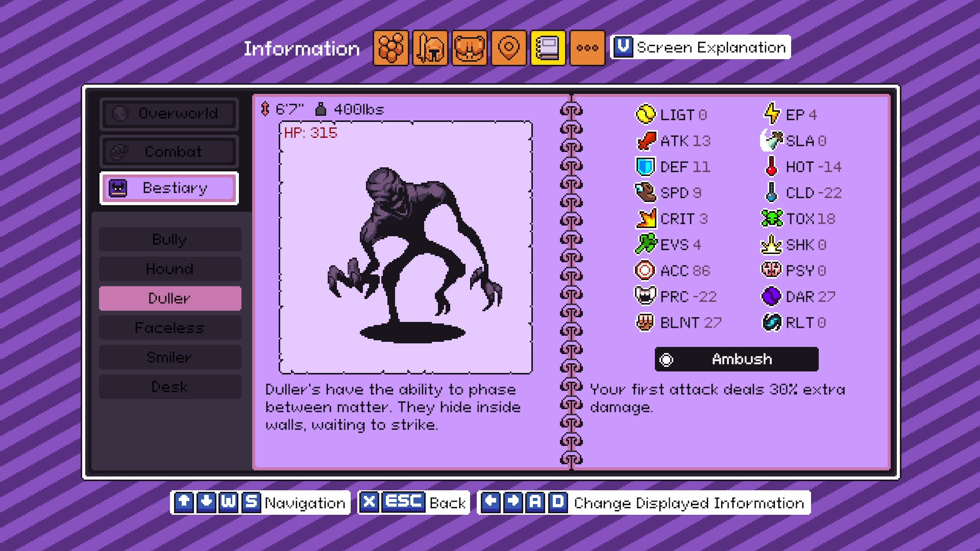
Task: Click the Ambush ability banner
Action: click(x=737, y=359)
